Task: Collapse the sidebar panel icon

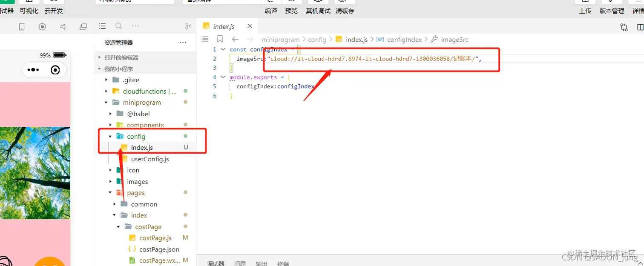Action: point(189,26)
